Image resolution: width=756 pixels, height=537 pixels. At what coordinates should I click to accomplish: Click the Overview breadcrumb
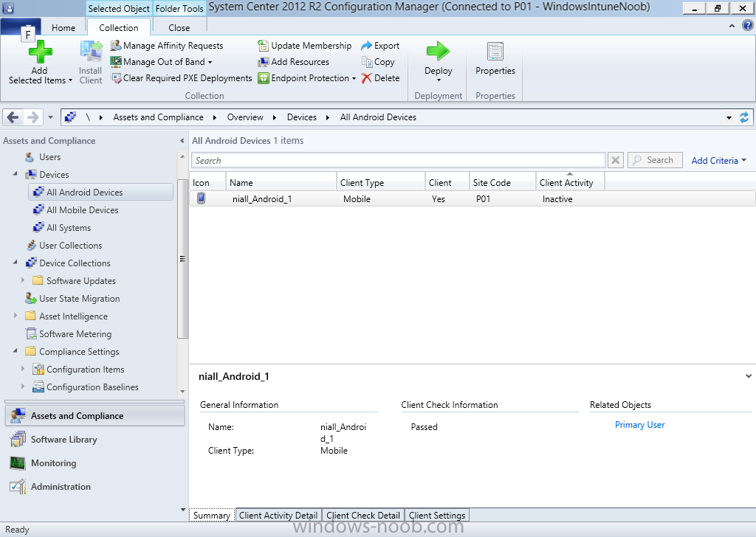(245, 117)
